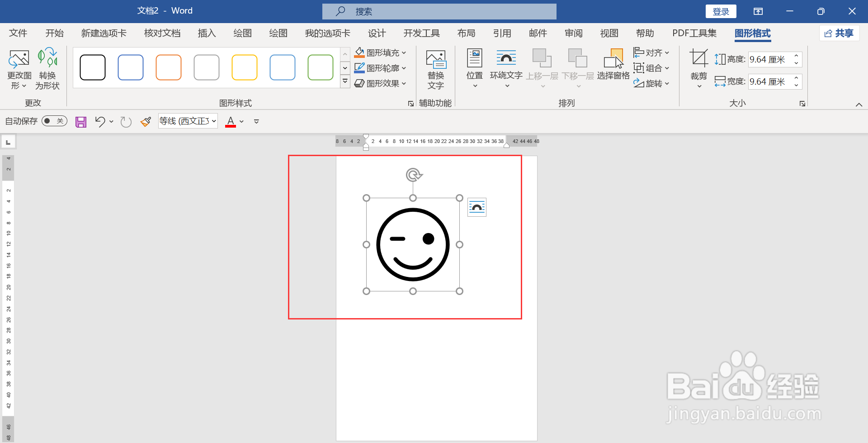Collapse the ribbon with the chevron
The image size is (868, 443).
click(859, 105)
